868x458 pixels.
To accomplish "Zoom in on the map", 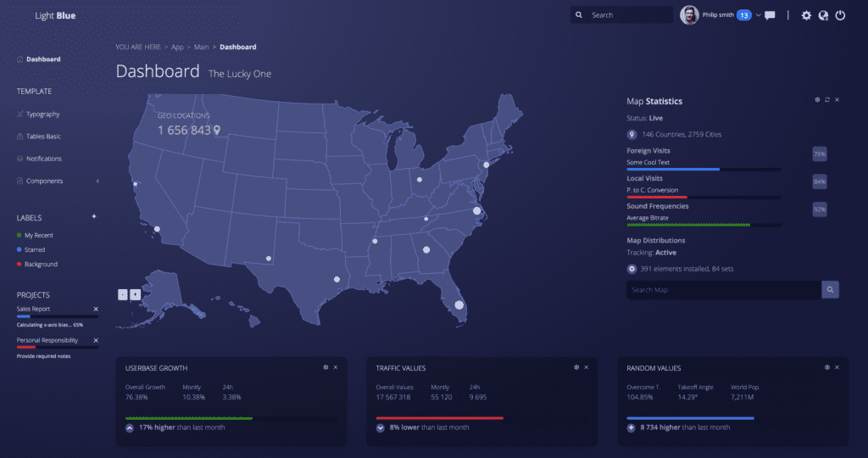I will tap(135, 294).
